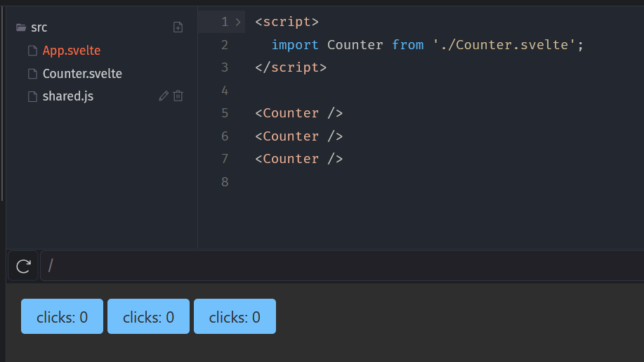The height and width of the screenshot is (362, 644).
Task: Collapse the script block fold arrow on line 1
Action: [238, 22]
